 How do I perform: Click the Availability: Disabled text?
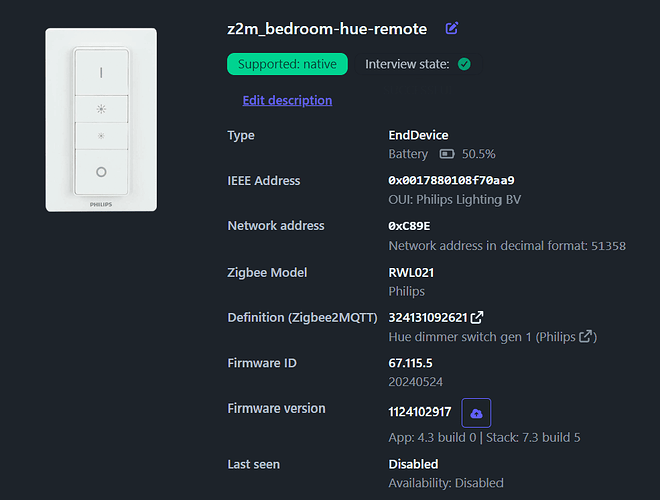click(446, 483)
